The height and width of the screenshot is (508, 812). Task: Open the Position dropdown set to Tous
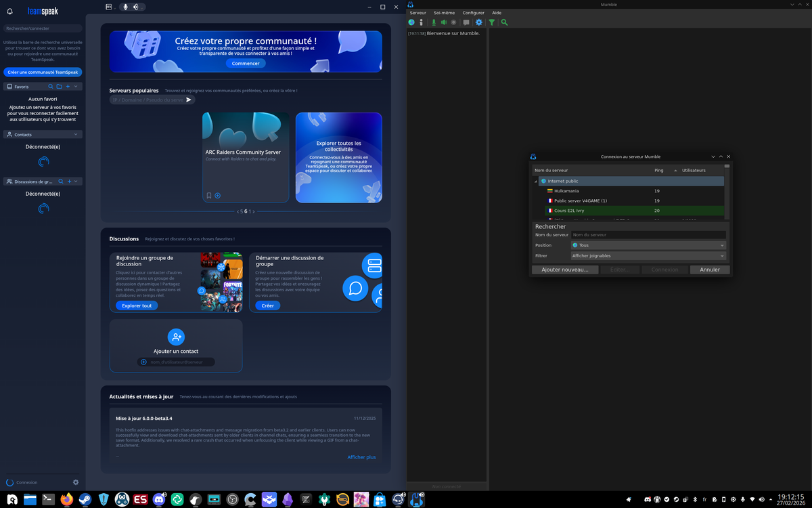pos(648,245)
